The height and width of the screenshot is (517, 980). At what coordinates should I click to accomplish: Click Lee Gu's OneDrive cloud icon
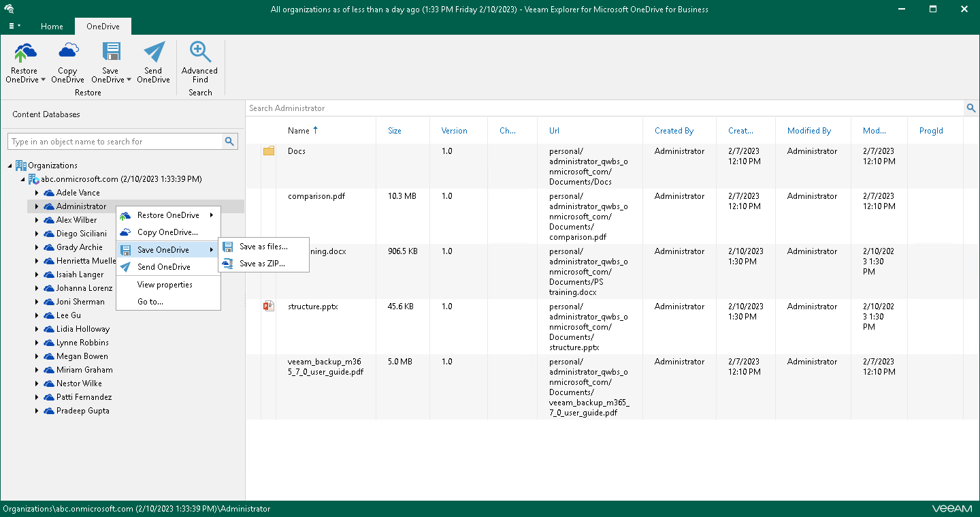tap(49, 315)
